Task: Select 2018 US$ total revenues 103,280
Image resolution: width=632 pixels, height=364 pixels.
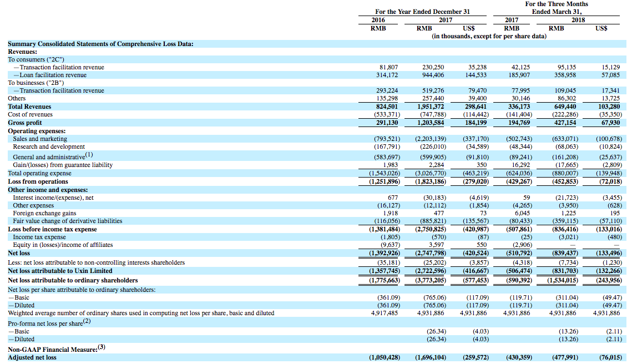Action: [x=608, y=107]
